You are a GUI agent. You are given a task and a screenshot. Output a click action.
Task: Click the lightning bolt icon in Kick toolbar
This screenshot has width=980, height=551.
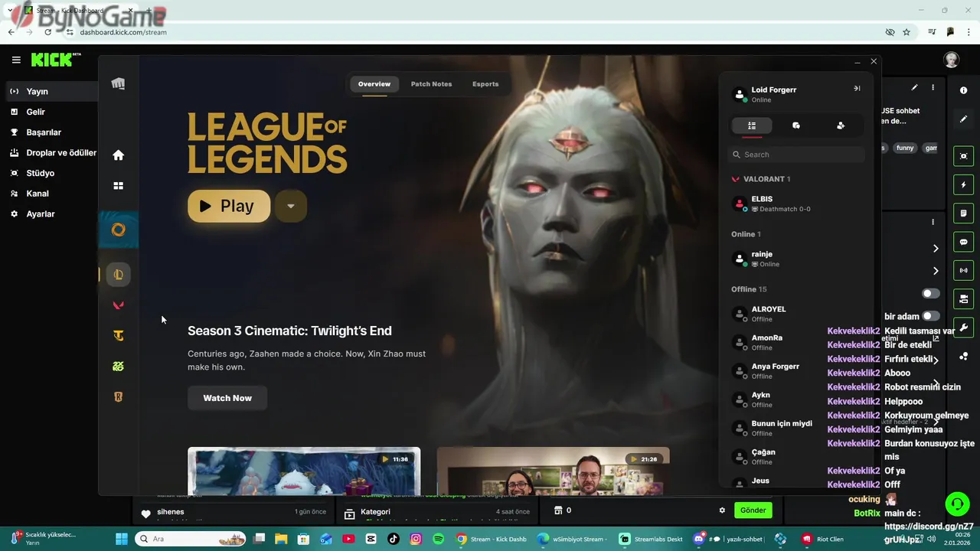(964, 184)
